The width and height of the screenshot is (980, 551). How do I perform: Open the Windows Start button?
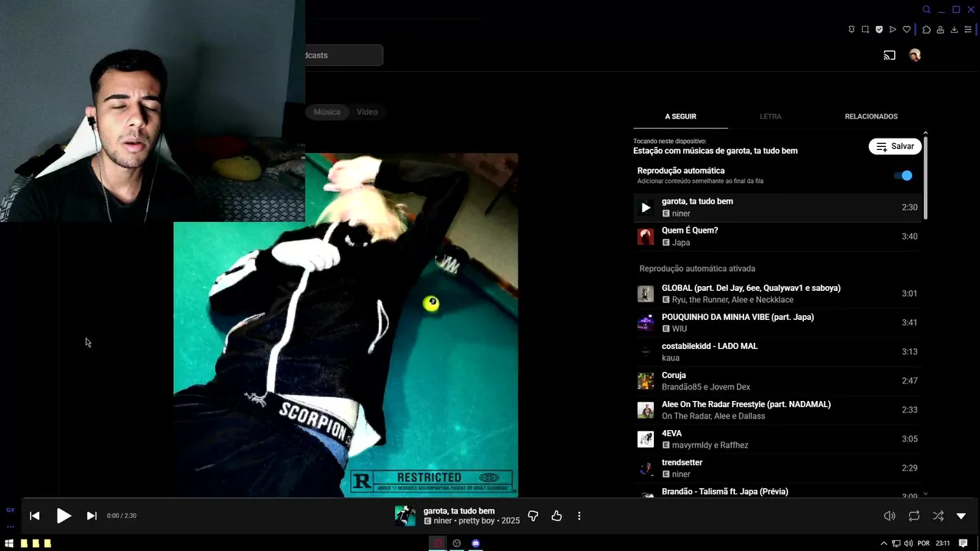pos(10,543)
